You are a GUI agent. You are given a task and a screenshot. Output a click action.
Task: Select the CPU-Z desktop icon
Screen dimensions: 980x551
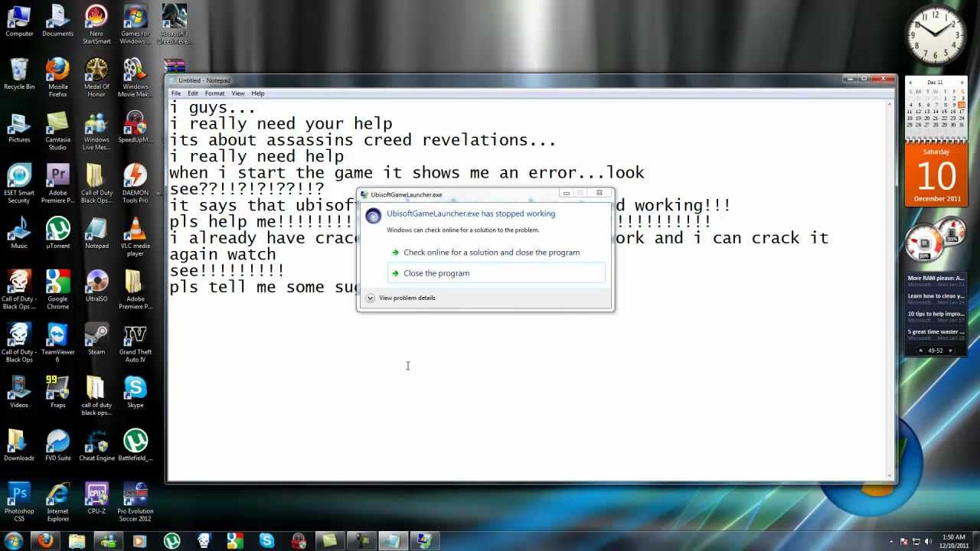pyautogui.click(x=96, y=497)
